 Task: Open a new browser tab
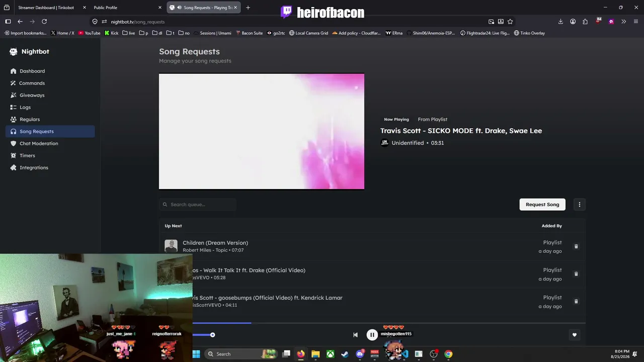(x=248, y=8)
